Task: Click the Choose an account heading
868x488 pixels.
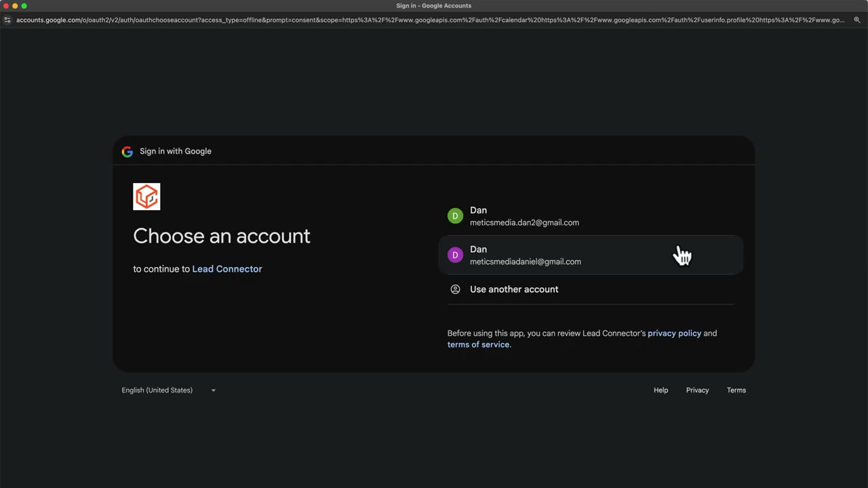Action: coord(222,236)
